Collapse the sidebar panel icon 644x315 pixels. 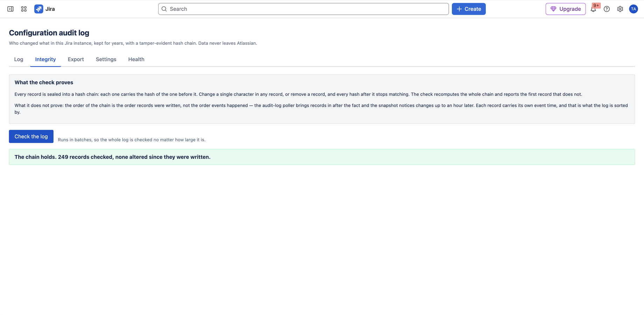pos(10,9)
